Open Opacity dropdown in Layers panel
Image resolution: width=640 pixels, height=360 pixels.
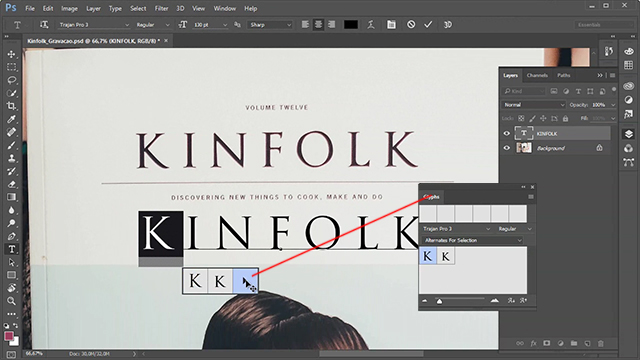[613, 105]
